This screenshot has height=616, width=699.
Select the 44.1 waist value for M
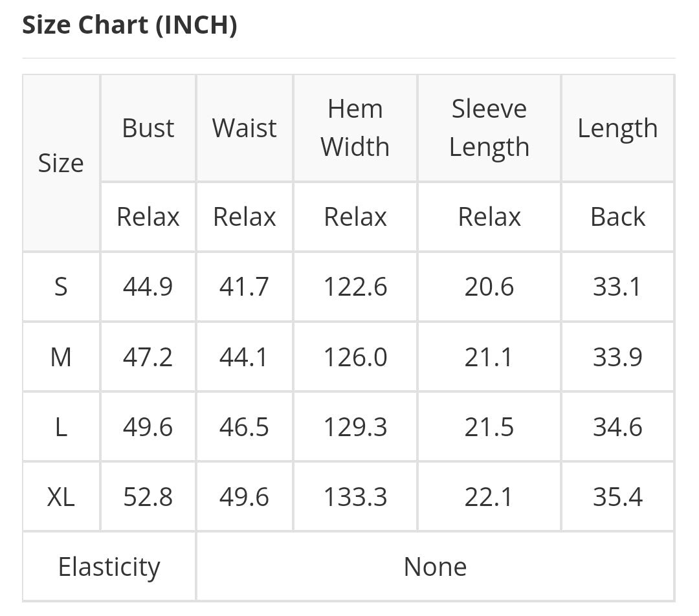[243, 357]
